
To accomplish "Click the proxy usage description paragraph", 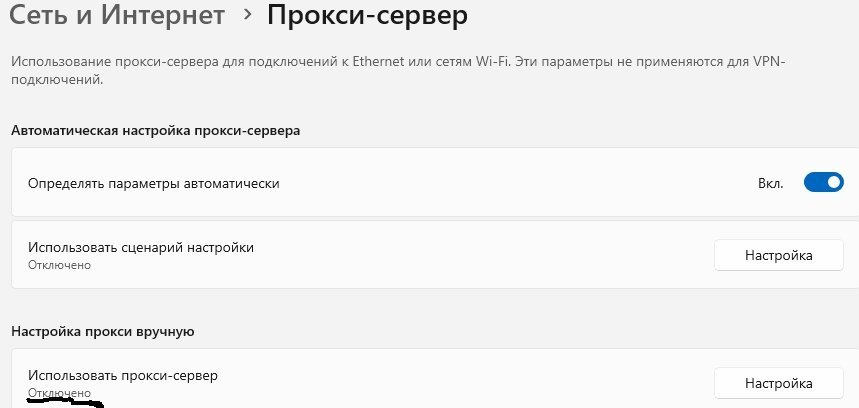I will (398, 70).
